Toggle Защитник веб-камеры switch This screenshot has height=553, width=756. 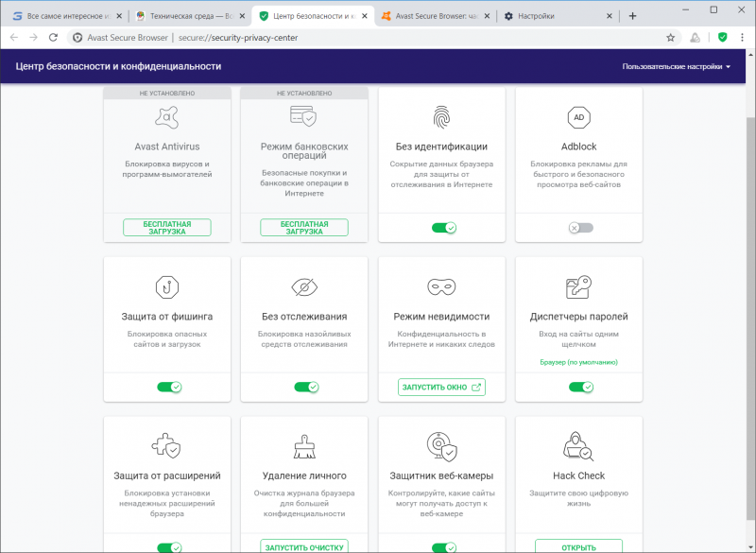coord(444,547)
